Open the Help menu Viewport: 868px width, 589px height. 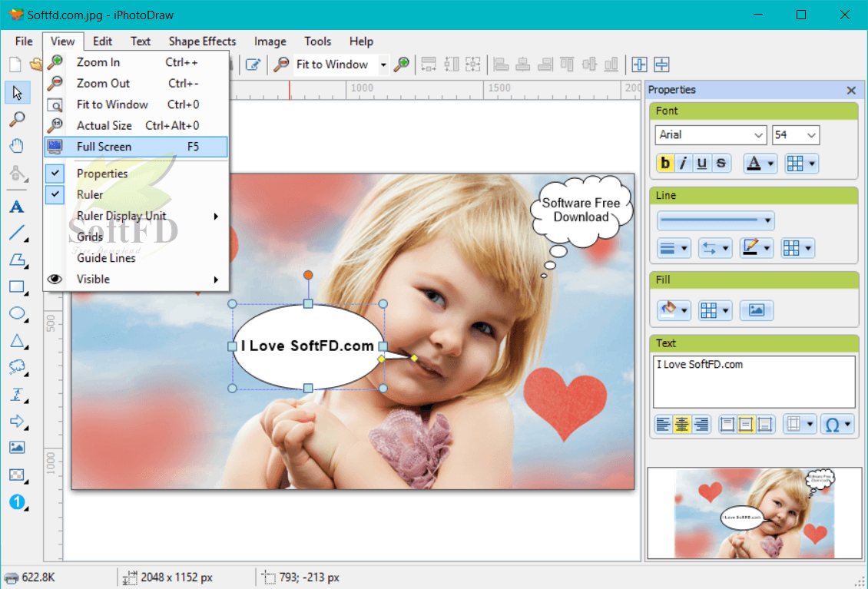pyautogui.click(x=361, y=41)
